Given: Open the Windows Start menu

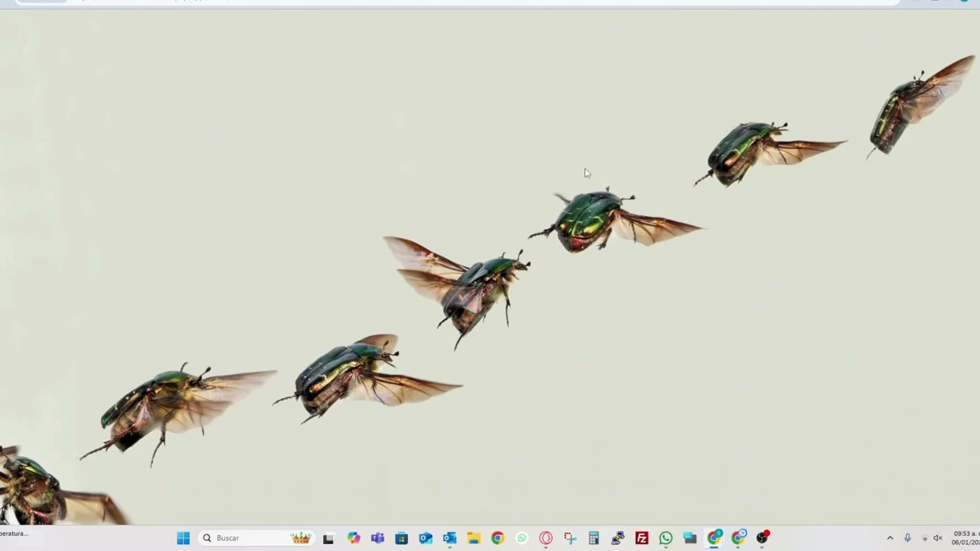Looking at the screenshot, I should [183, 538].
